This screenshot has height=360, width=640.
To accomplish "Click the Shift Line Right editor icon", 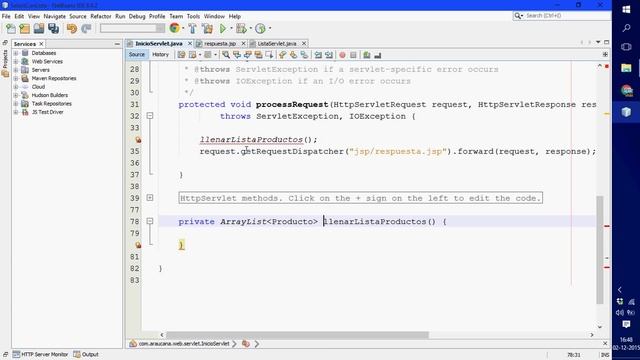I will coord(329,55).
